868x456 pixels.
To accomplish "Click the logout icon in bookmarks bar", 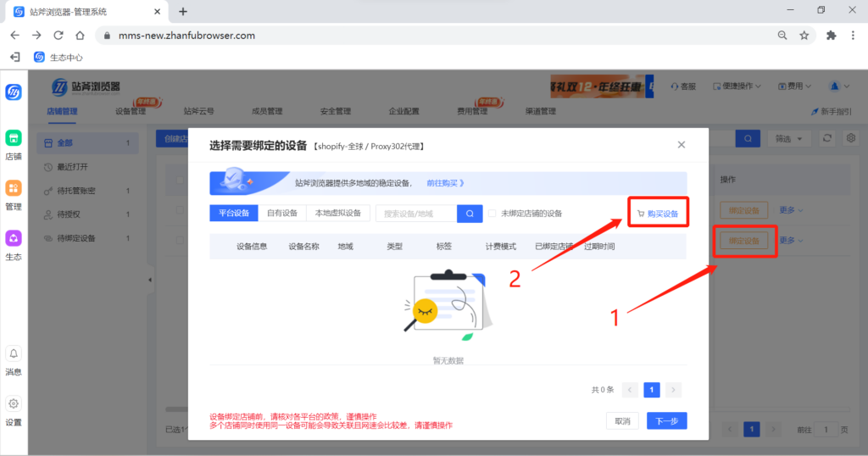I will pyautogui.click(x=15, y=57).
